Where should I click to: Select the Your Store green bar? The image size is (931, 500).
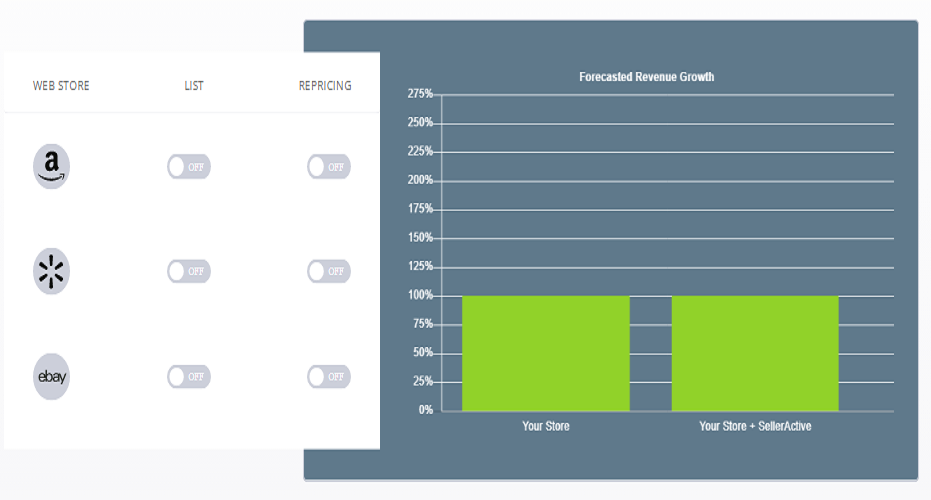click(x=546, y=353)
